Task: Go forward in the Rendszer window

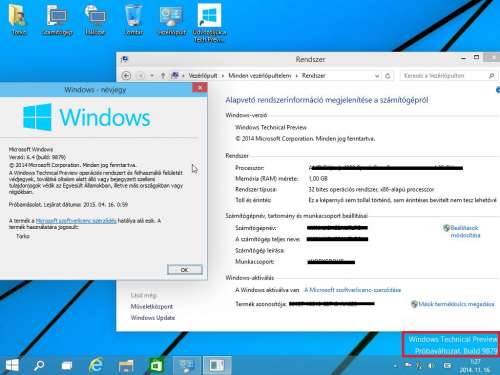Action: 140,76
